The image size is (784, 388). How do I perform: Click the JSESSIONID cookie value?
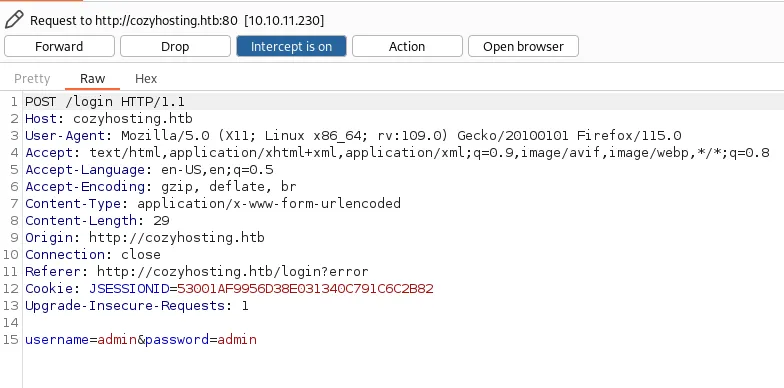point(305,289)
